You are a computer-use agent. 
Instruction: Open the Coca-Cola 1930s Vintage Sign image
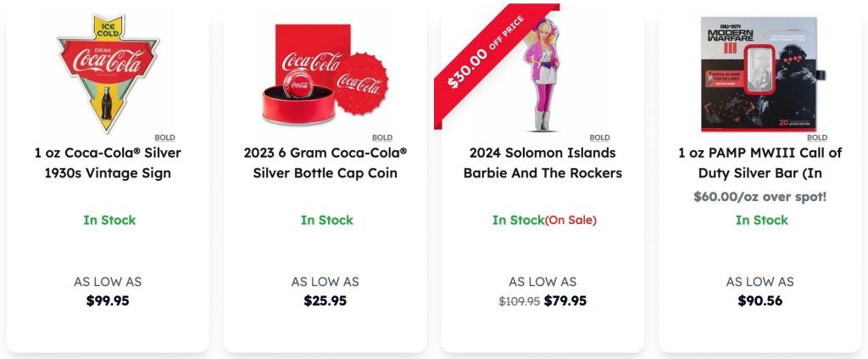point(108,72)
